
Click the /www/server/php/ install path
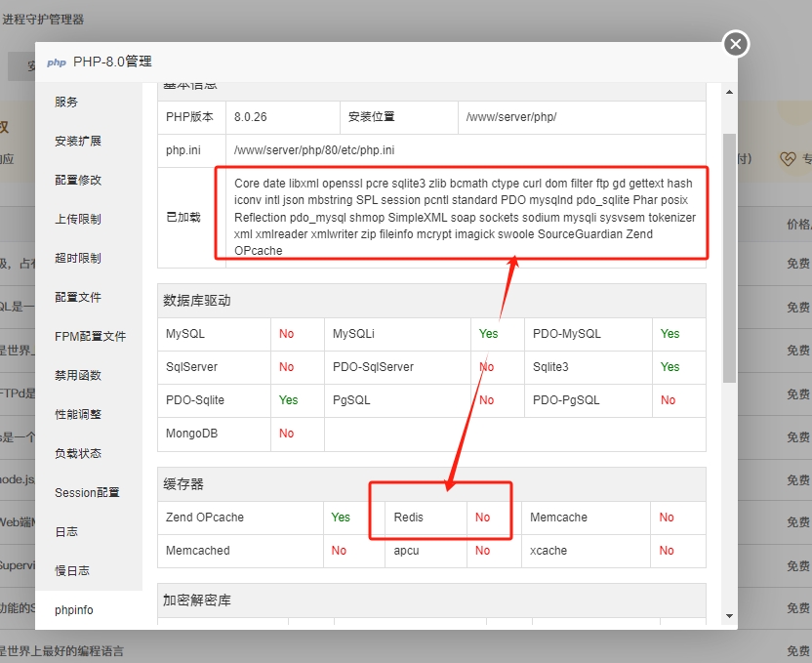click(x=511, y=117)
